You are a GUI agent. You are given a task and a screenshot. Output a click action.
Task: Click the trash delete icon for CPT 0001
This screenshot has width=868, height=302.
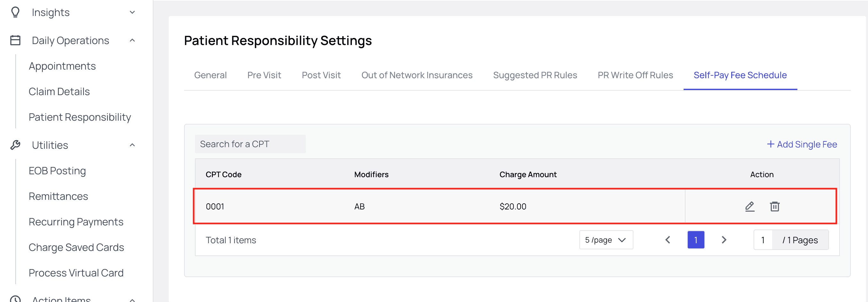point(775,206)
